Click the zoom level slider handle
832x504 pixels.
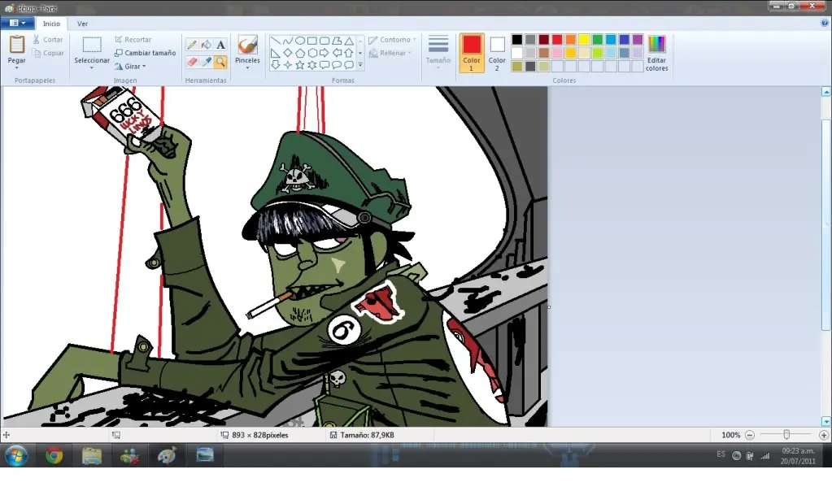(786, 435)
